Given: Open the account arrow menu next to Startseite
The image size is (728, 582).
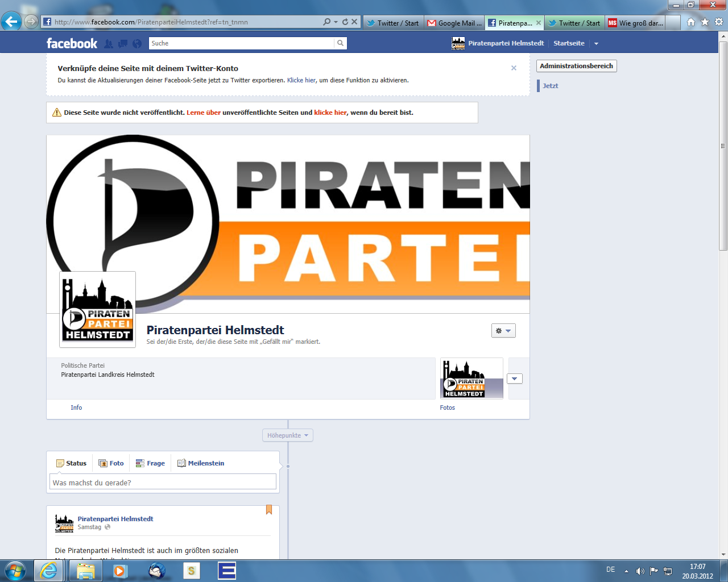Looking at the screenshot, I should [x=596, y=44].
